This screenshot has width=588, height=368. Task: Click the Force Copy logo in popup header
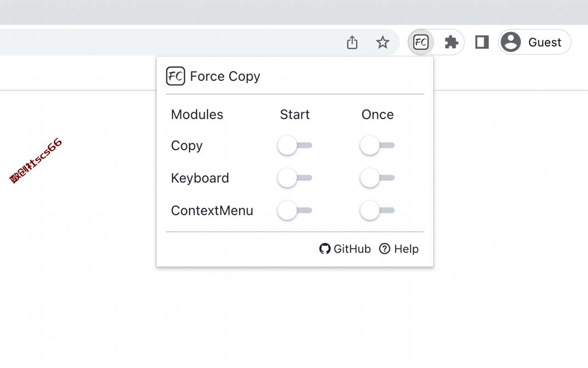pyautogui.click(x=175, y=76)
